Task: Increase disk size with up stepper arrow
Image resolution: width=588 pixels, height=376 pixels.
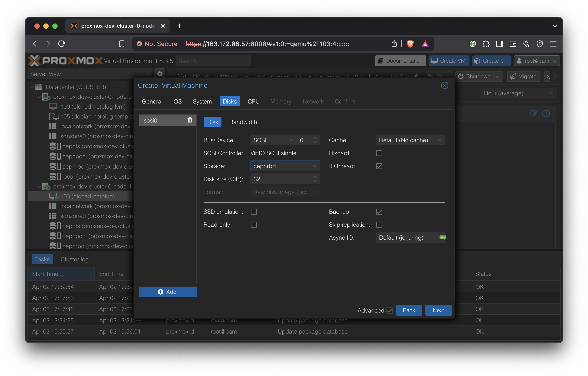Action: (315, 177)
